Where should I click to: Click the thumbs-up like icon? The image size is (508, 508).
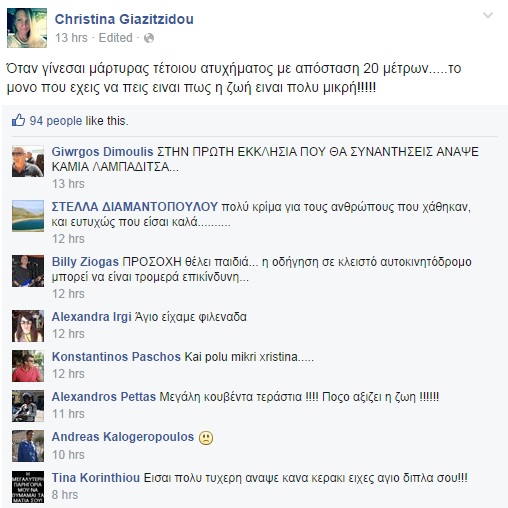[x=18, y=120]
